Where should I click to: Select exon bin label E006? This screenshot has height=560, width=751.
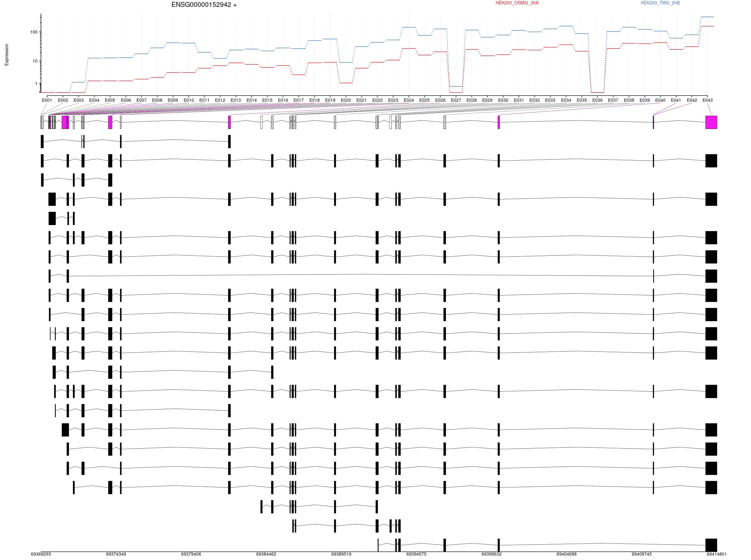[x=126, y=100]
